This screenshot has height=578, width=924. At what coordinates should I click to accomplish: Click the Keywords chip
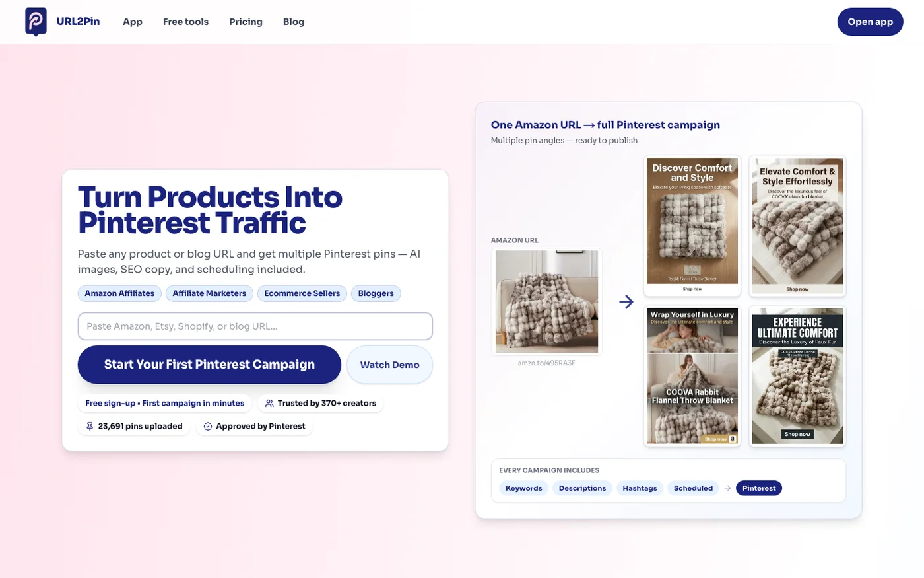coord(524,488)
